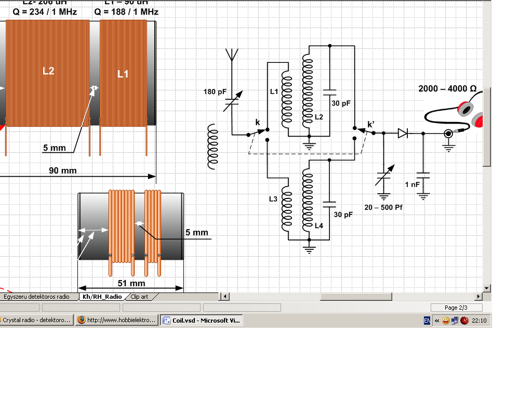This screenshot has width=532, height=399.
Task: Select the 180 pF variable capacitor symbol
Action: point(232,101)
